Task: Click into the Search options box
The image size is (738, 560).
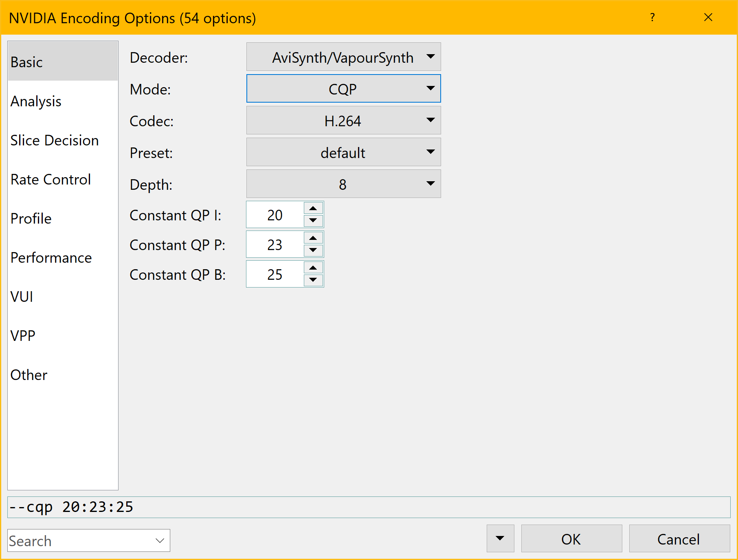Action: (89, 540)
